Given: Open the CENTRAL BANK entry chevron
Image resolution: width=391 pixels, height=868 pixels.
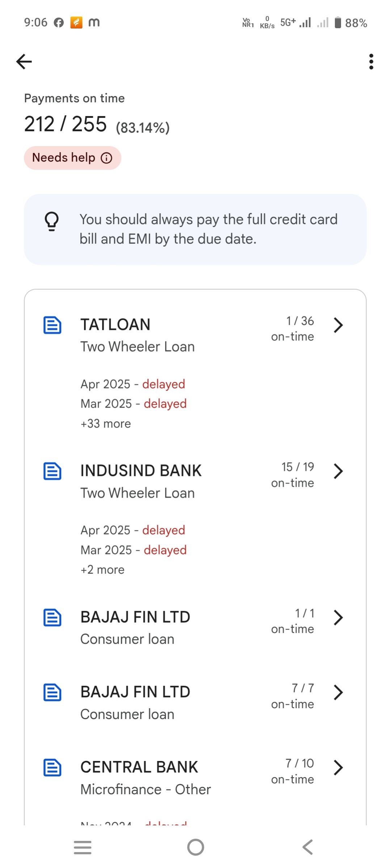Looking at the screenshot, I should coord(338,767).
